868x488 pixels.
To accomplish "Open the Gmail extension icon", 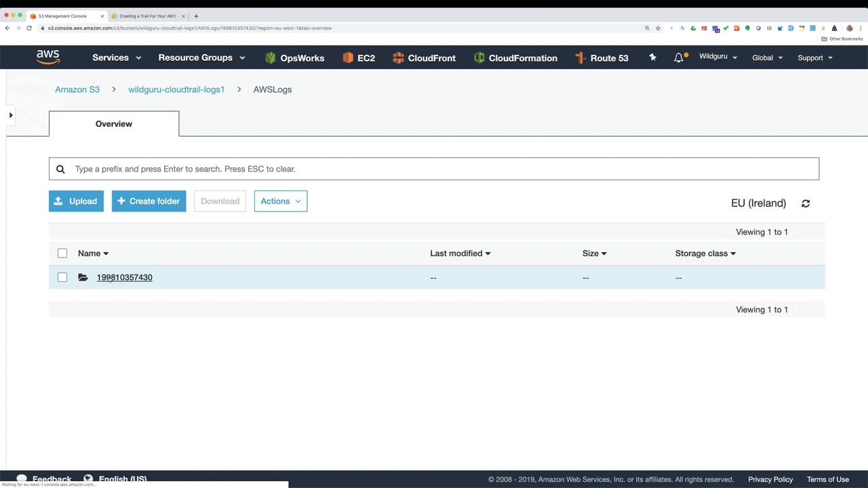I will pyautogui.click(x=704, y=28).
